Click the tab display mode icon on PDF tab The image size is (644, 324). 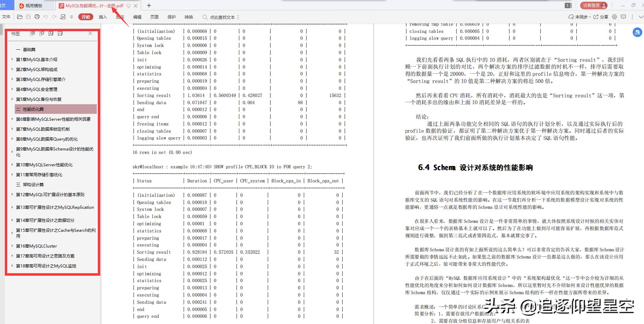coord(128,6)
